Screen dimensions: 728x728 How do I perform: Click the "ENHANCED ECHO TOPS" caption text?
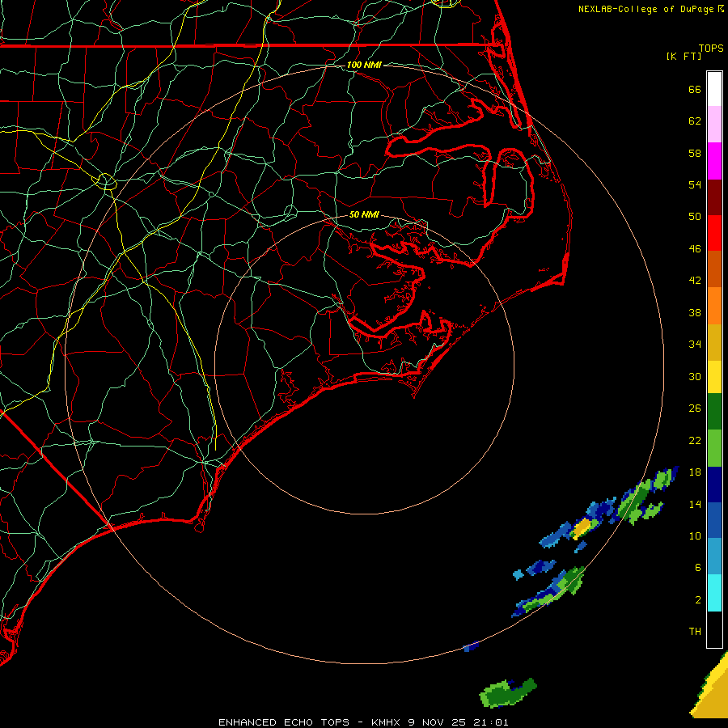pyautogui.click(x=284, y=722)
